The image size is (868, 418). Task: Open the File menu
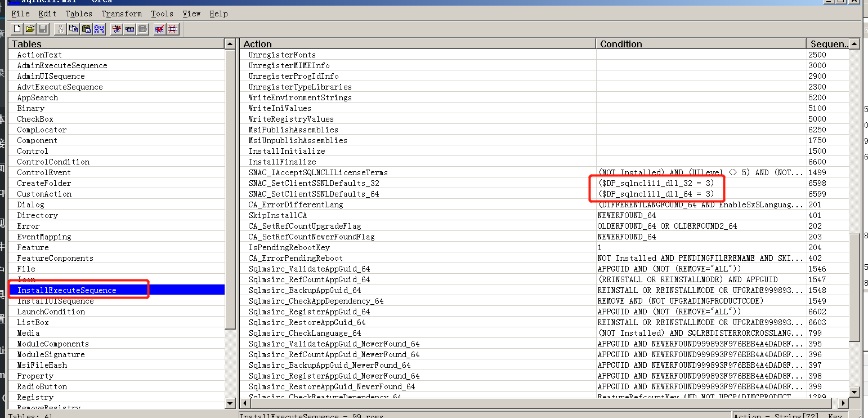point(21,14)
